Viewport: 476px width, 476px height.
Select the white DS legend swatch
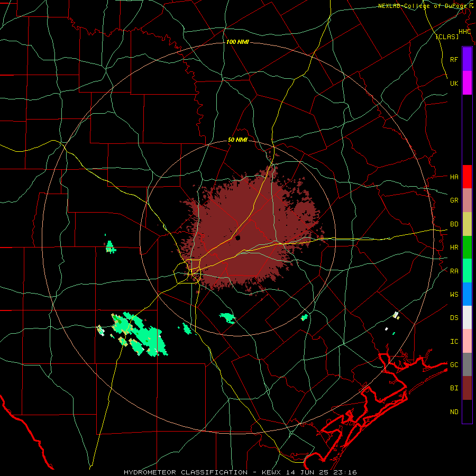pyautogui.click(x=467, y=317)
